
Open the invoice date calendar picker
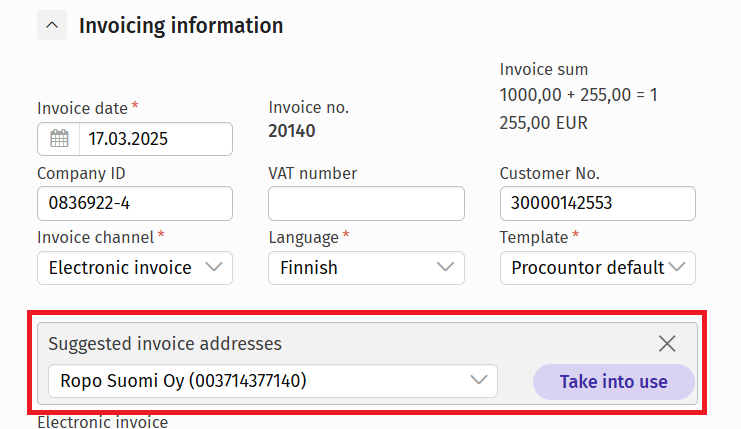59,139
